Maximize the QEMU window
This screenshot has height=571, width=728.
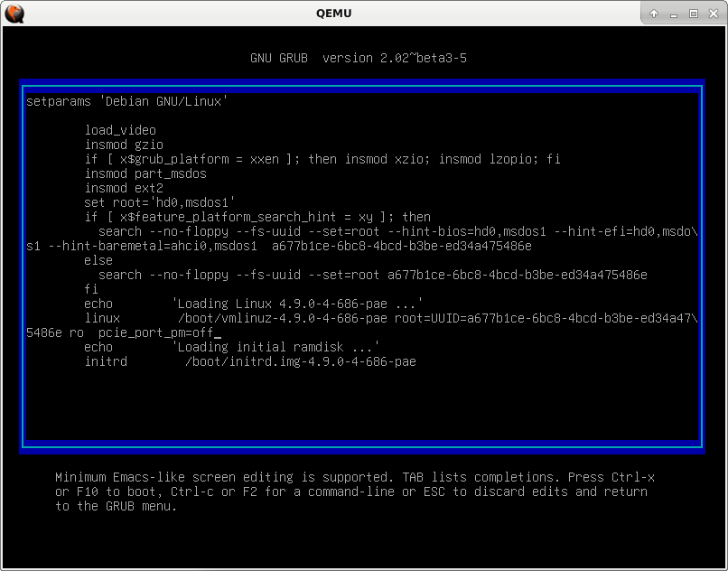click(x=694, y=14)
